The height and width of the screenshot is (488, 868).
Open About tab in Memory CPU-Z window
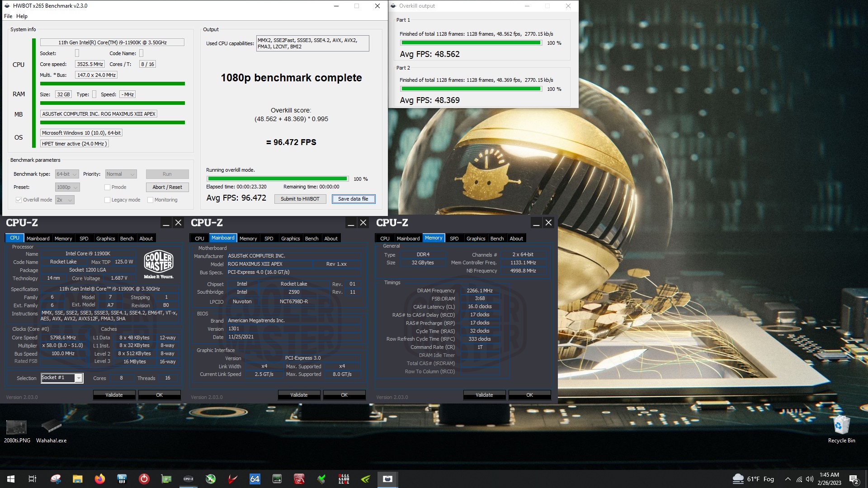click(516, 238)
